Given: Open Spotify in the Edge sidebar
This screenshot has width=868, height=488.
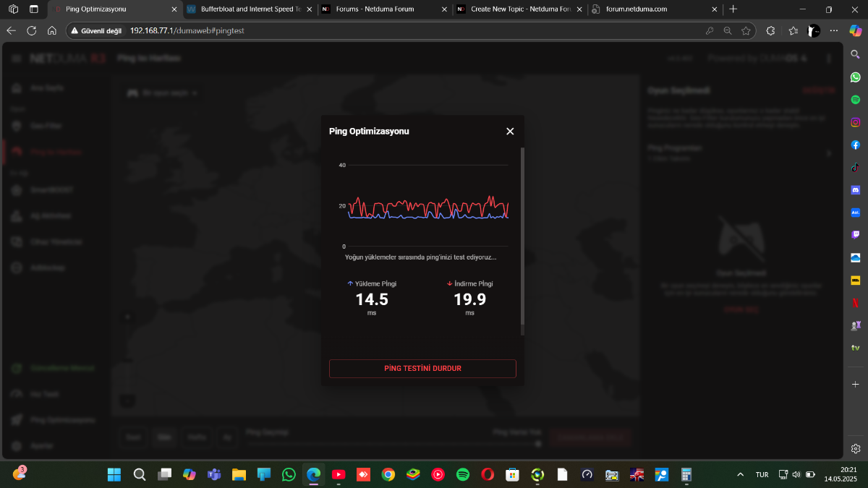Looking at the screenshot, I should (856, 99).
